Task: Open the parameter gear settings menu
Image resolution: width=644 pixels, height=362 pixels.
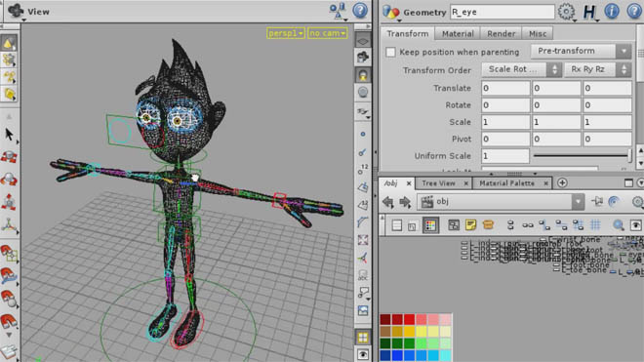Action: point(566,12)
